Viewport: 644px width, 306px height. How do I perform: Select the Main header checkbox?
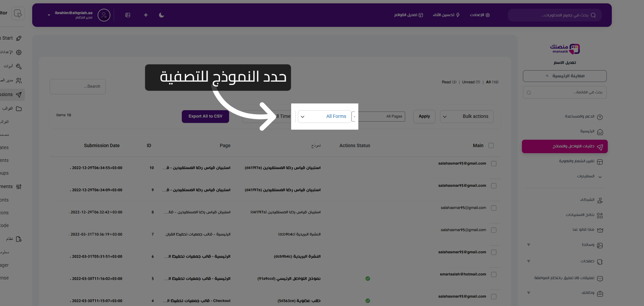pyautogui.click(x=491, y=145)
